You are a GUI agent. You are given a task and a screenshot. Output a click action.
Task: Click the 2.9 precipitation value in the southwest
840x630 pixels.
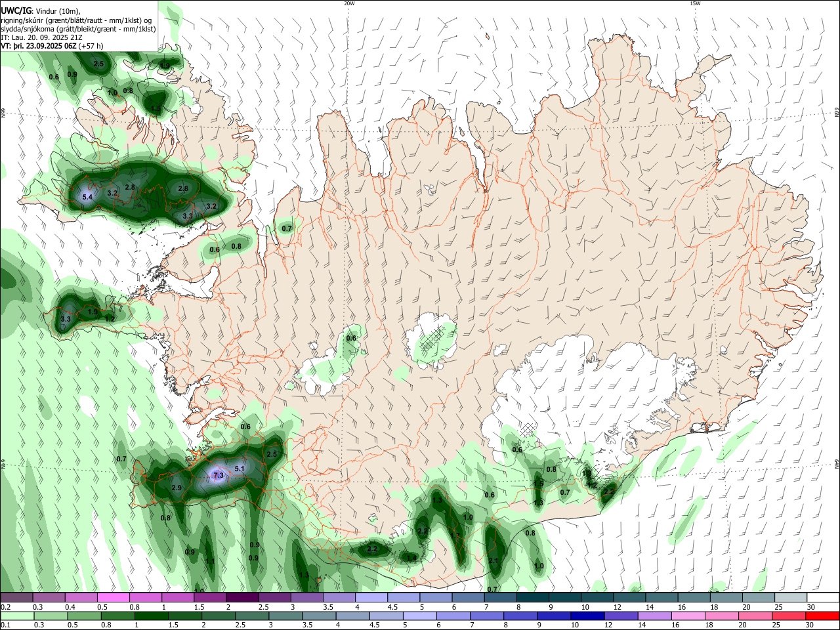coord(177,488)
